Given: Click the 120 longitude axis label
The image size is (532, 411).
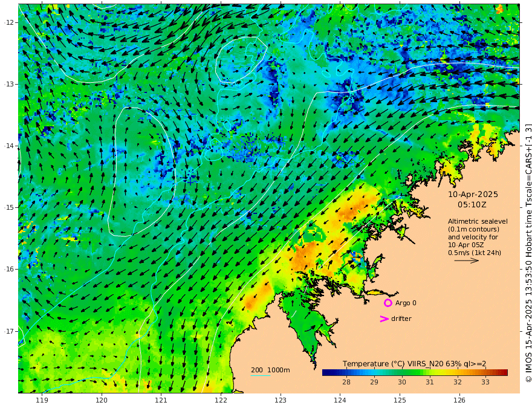Looking at the screenshot, I should tap(102, 400).
